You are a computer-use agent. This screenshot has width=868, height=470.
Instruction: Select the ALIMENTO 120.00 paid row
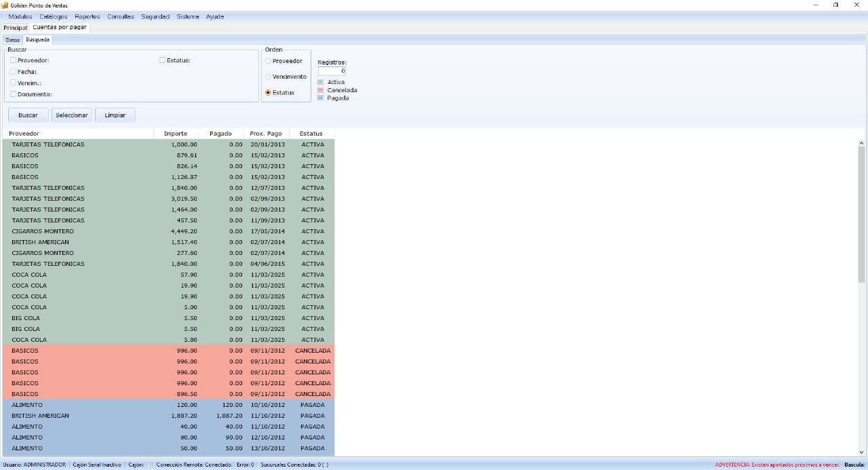(169, 405)
